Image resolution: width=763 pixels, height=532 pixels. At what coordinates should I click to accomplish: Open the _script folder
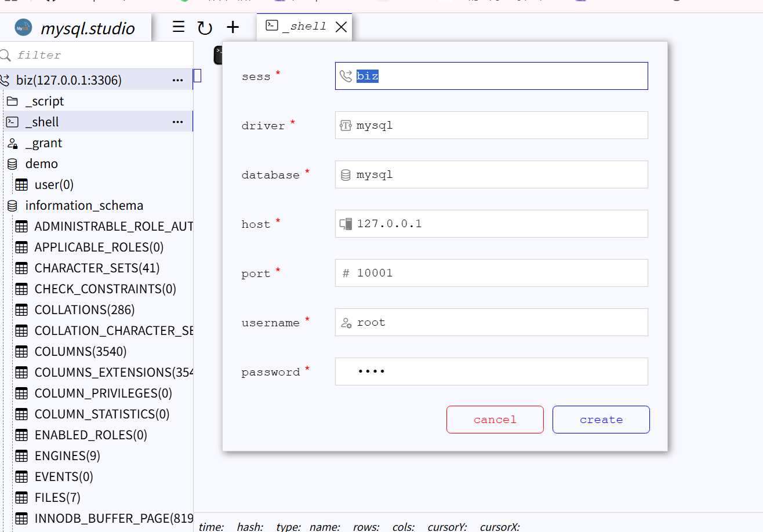45,101
